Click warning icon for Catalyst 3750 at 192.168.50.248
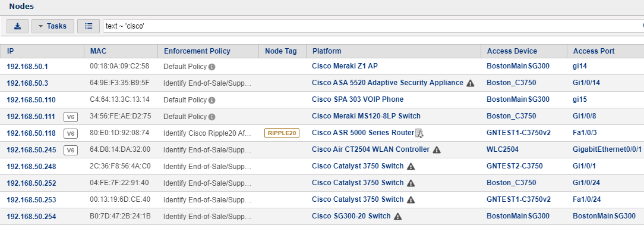Screen dimensions: 644x225 coord(411,167)
